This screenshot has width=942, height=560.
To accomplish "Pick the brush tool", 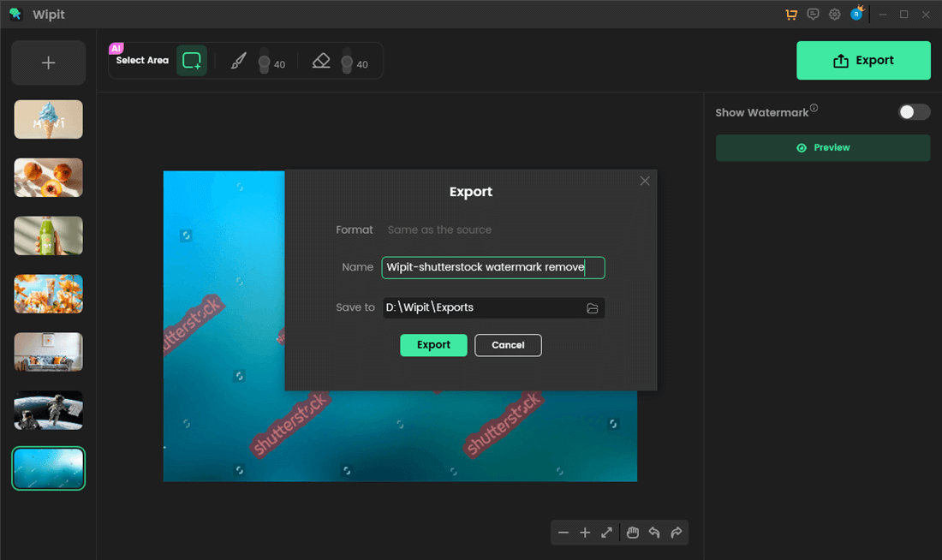I will click(239, 61).
